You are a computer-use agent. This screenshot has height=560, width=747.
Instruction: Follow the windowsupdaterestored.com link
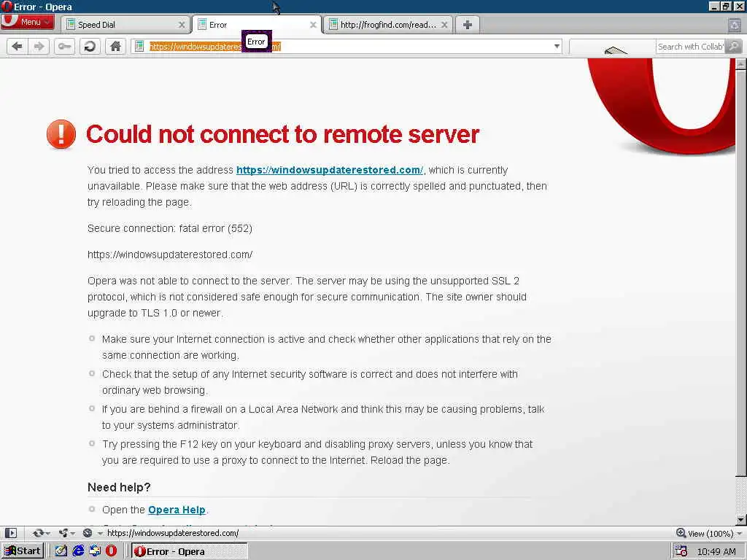329,170
